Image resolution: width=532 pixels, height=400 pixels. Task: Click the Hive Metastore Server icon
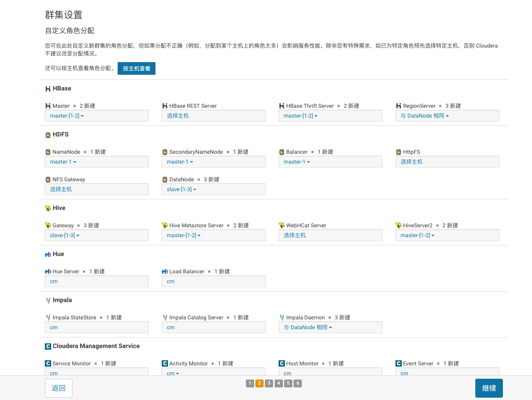[165, 225]
